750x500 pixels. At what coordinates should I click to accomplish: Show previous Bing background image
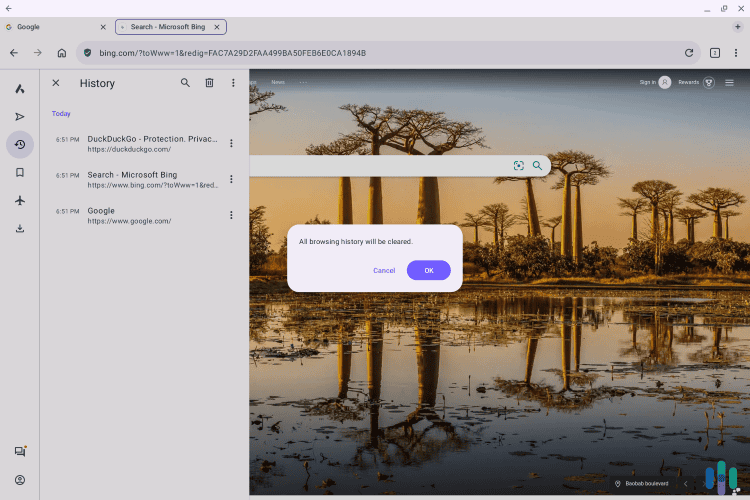[685, 483]
